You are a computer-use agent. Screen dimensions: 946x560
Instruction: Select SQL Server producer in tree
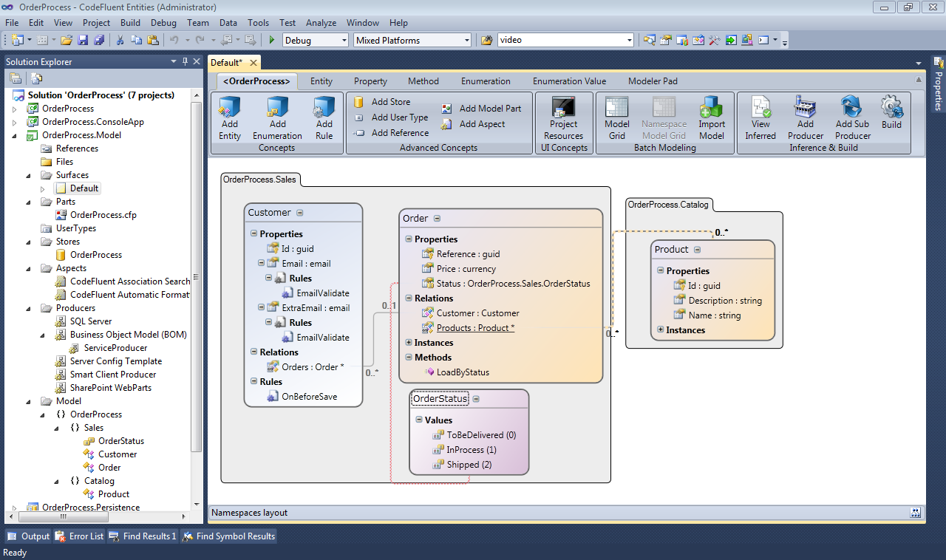[84, 321]
